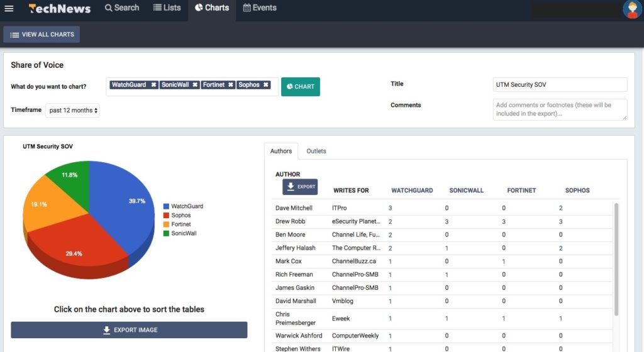
Task: Click Fortinet orange legend swatch
Action: click(166, 224)
